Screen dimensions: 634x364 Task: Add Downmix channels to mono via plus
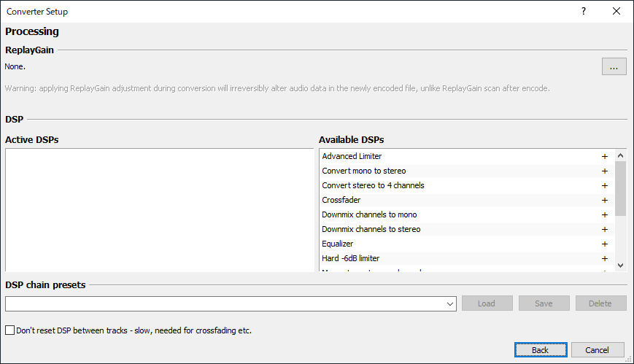[604, 214]
